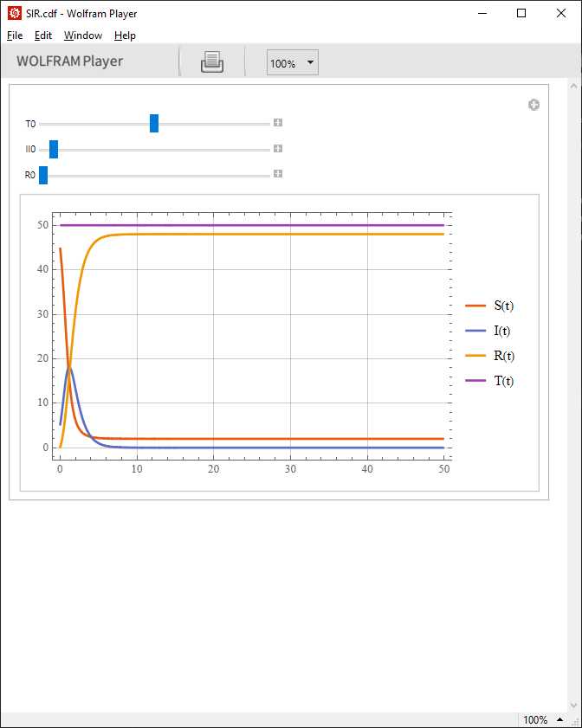Click the scrollbar down arrow
This screenshot has height=728, width=582.
click(574, 705)
